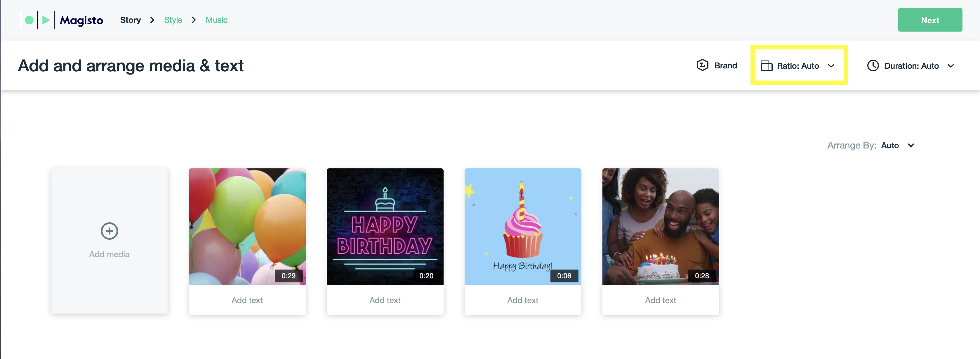Click the plus icon to add media
This screenshot has height=359, width=980.
(x=109, y=231)
